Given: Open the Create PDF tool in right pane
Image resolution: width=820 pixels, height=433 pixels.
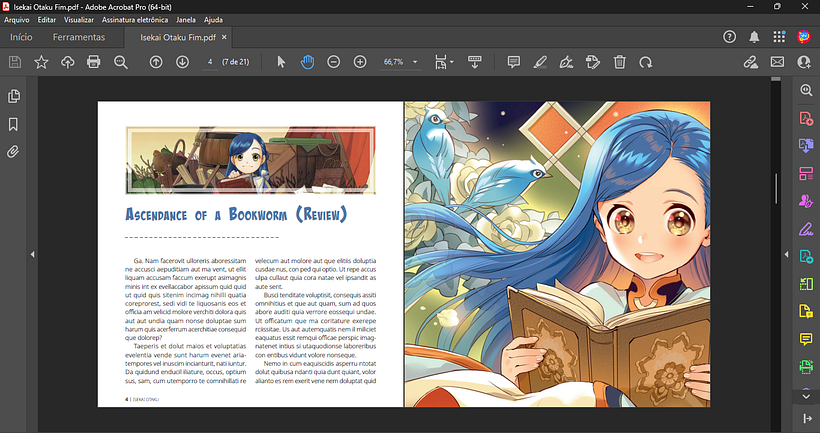Looking at the screenshot, I should click(806, 118).
